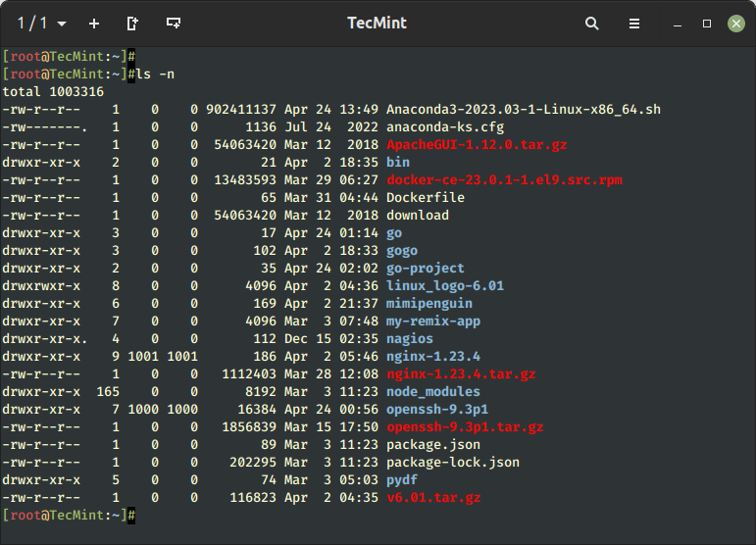The height and width of the screenshot is (545, 756).
Task: Click the node_modules directory name
Action: pos(434,391)
